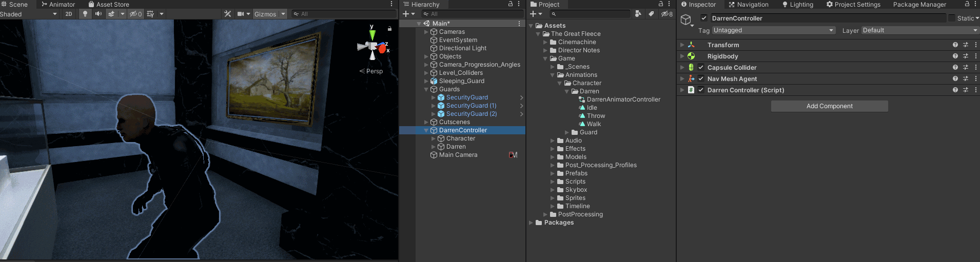Switch to the Asset Store tab

[108, 5]
